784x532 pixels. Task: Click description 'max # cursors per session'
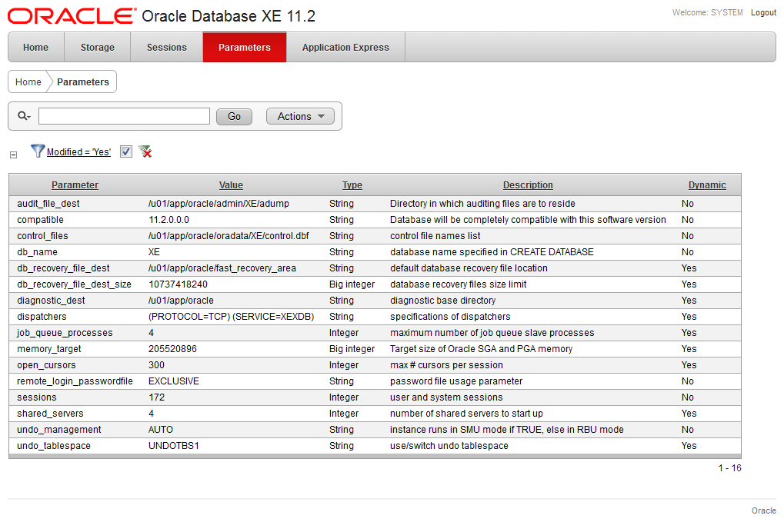[x=446, y=365]
